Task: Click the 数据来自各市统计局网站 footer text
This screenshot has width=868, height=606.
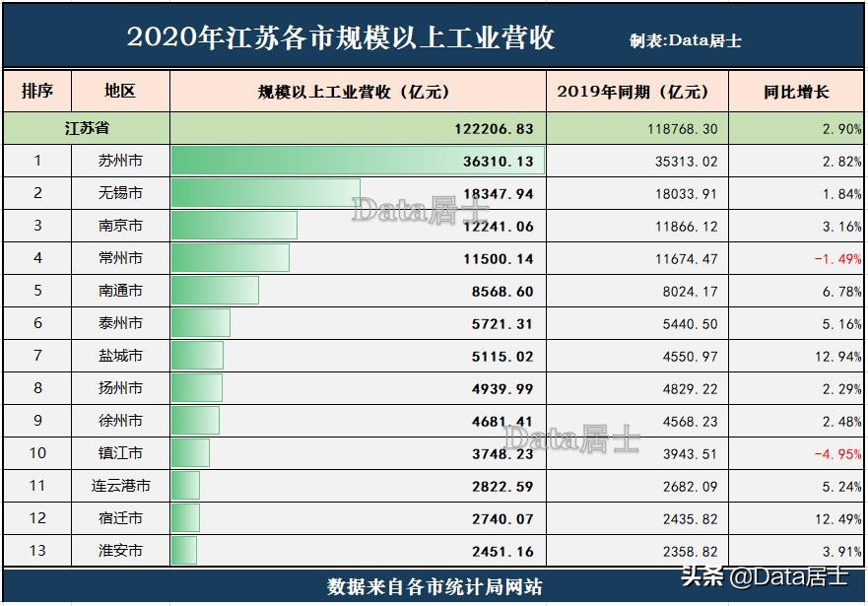Action: pos(434,584)
